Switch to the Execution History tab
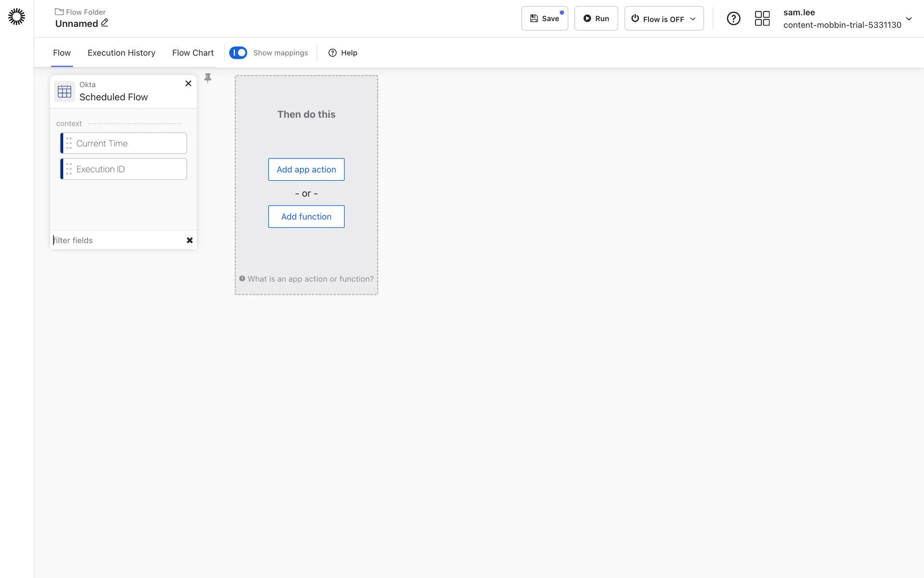Viewport: 924px width, 578px height. tap(121, 53)
